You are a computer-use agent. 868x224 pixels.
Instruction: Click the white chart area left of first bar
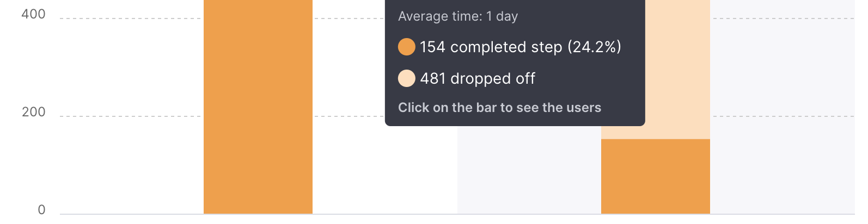tap(132, 163)
